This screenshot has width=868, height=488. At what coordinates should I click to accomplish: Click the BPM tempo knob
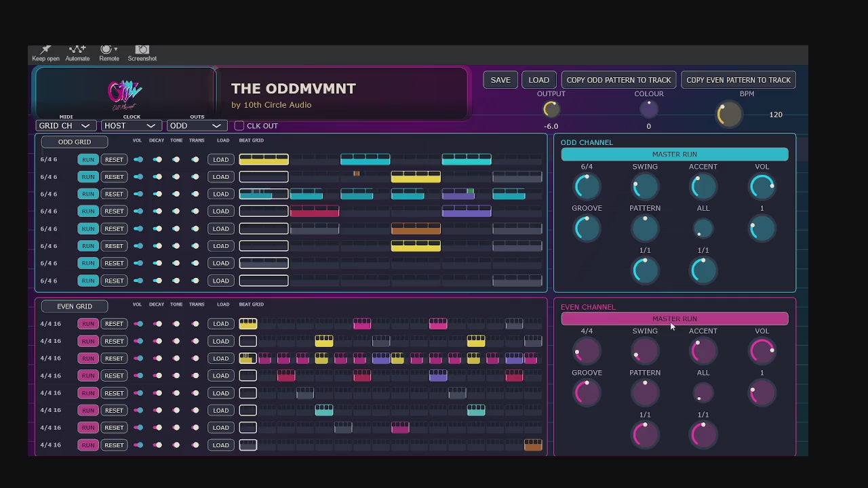tap(730, 115)
